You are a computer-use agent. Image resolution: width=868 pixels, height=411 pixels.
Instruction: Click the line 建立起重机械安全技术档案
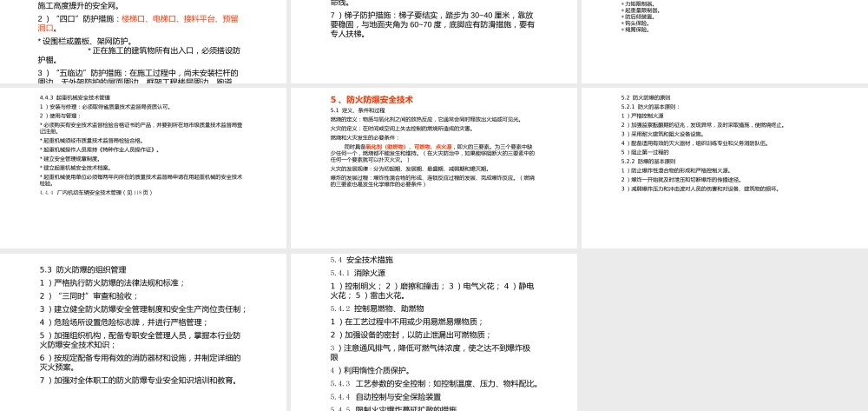pos(76,168)
